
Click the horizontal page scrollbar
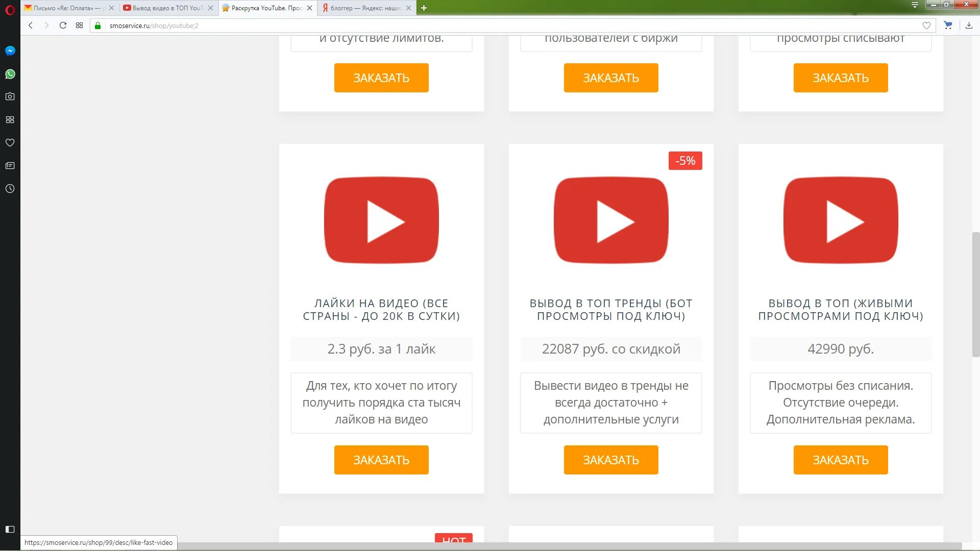[x=569, y=546]
